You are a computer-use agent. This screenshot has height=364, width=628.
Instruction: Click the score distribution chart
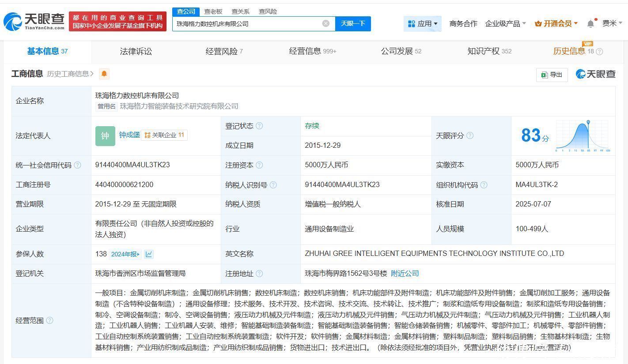click(583, 136)
